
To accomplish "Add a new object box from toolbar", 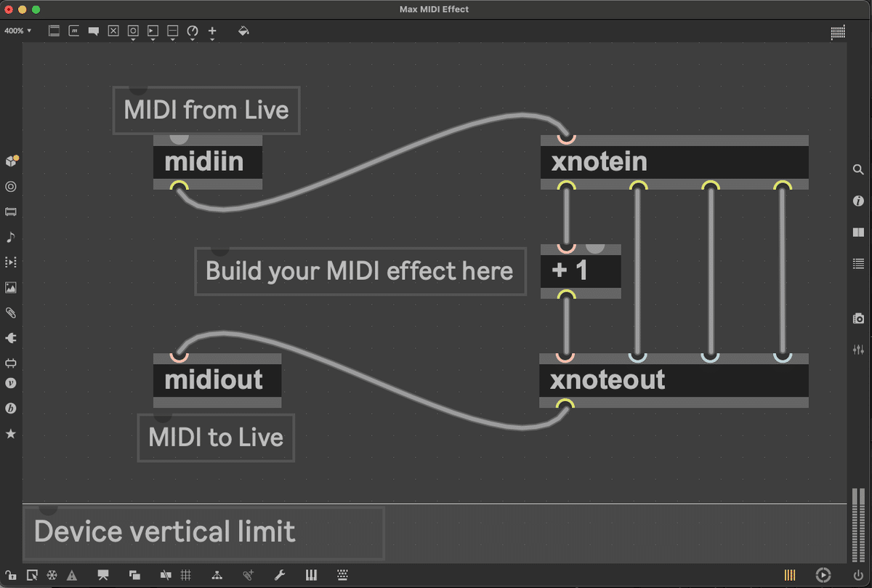I will coord(54,31).
